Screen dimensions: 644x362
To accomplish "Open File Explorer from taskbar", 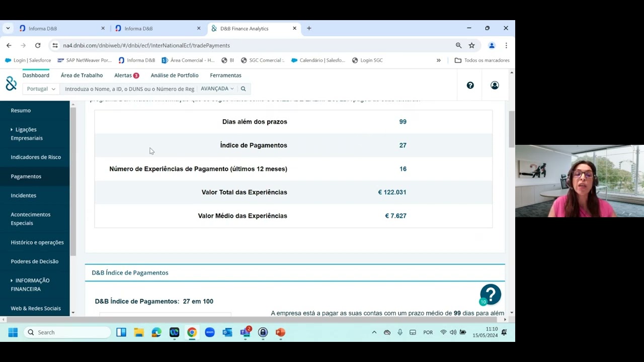I will [x=139, y=332].
